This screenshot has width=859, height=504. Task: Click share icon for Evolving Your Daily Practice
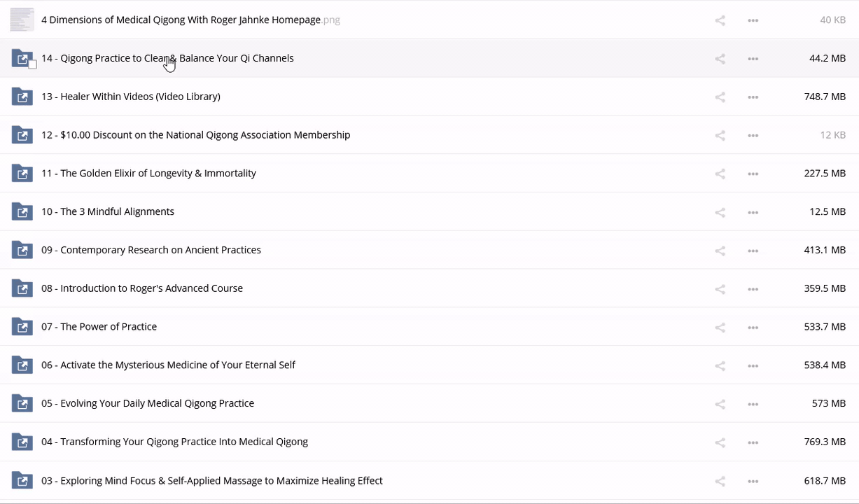click(720, 404)
